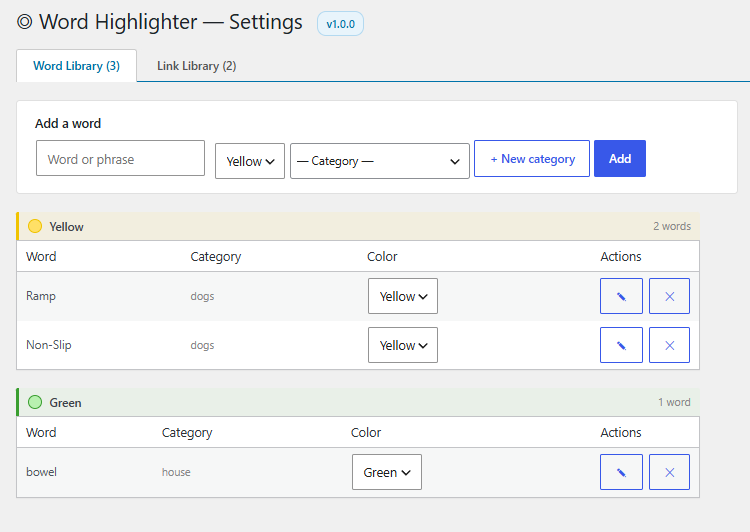Switch to the Word Library tab
The width and height of the screenshot is (750, 532).
click(x=77, y=66)
